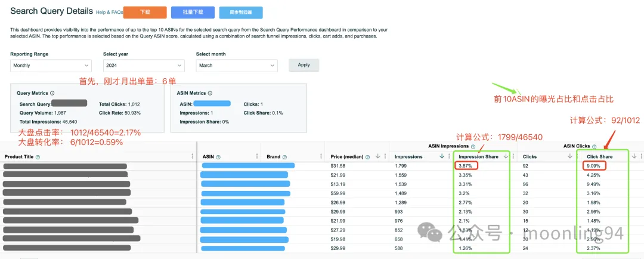Click the Apply button
644x259 pixels.
point(304,65)
